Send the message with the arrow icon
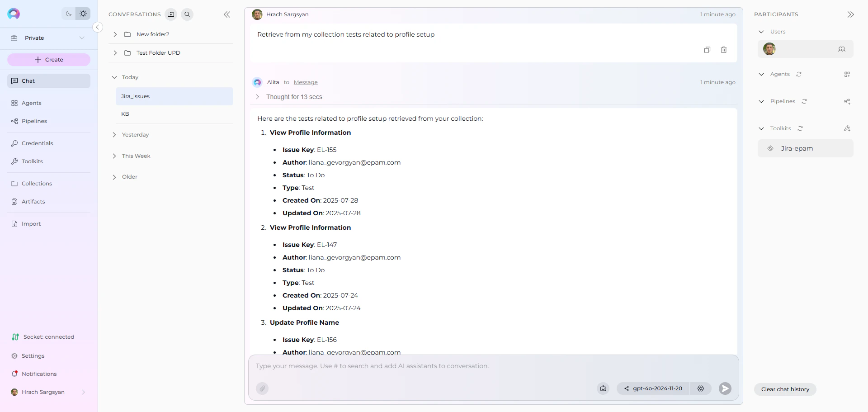This screenshot has height=412, width=868. [x=725, y=388]
